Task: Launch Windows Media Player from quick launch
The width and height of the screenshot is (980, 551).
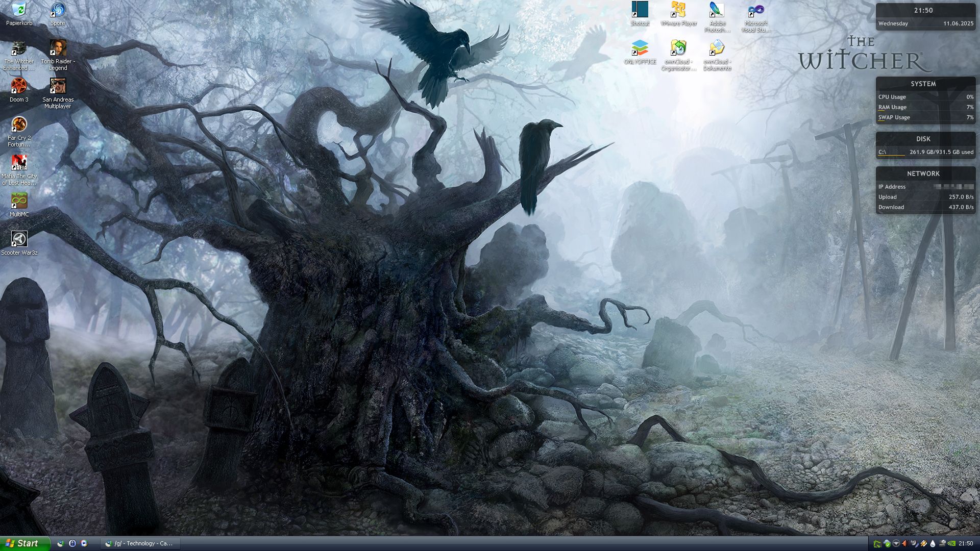Action: [x=84, y=543]
